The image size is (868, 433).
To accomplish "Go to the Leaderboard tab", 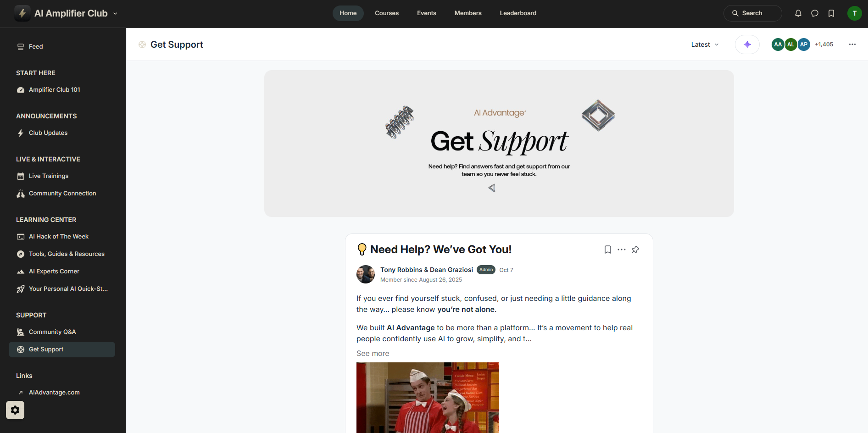I will click(x=518, y=13).
